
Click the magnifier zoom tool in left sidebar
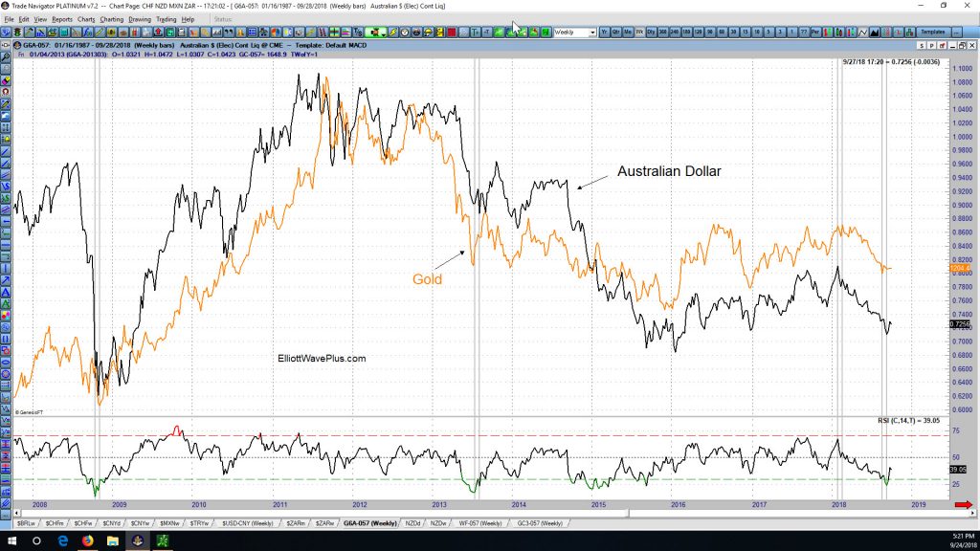[6, 56]
